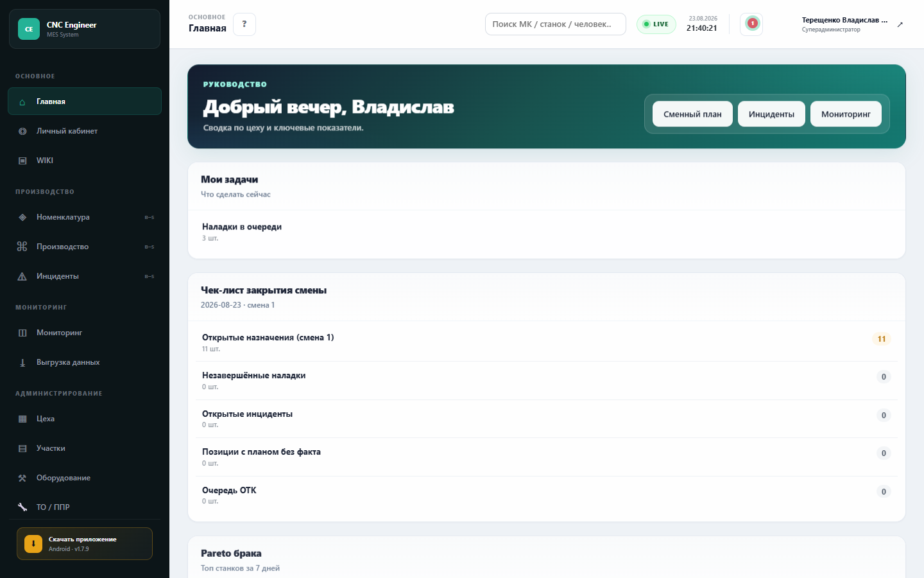Click the orange 11 count badge

tap(882, 339)
